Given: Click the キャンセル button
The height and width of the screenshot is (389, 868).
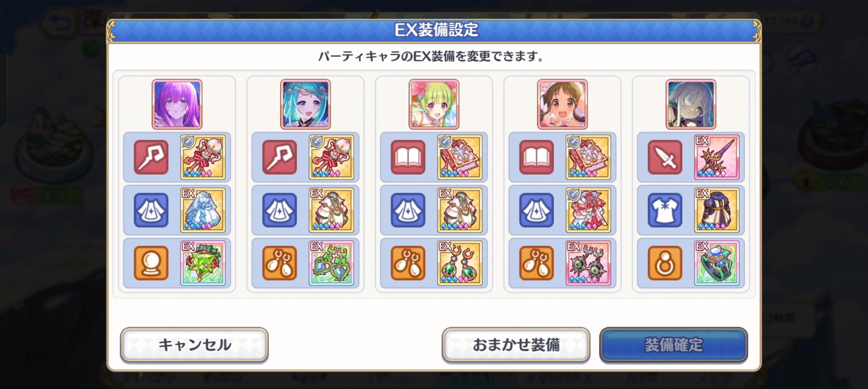Looking at the screenshot, I should click(x=194, y=345).
